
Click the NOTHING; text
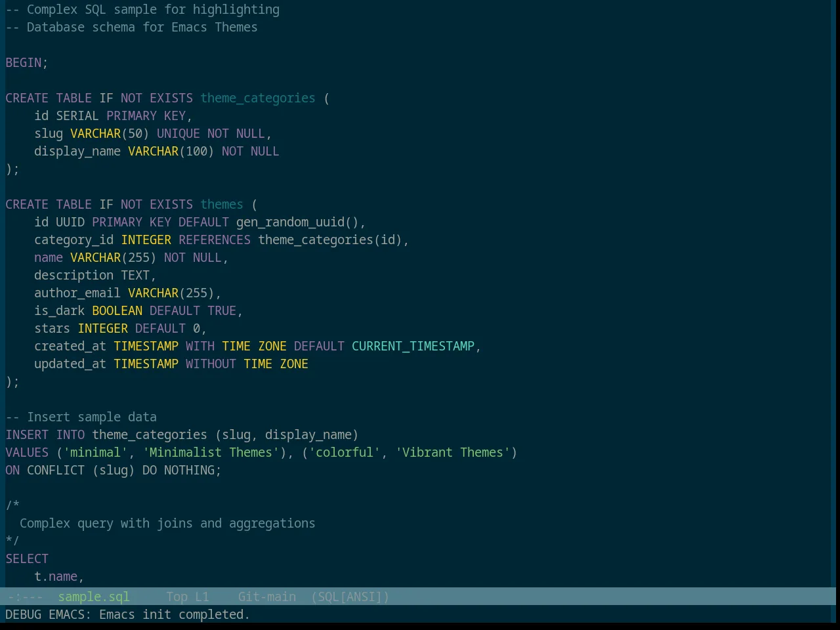(193, 470)
